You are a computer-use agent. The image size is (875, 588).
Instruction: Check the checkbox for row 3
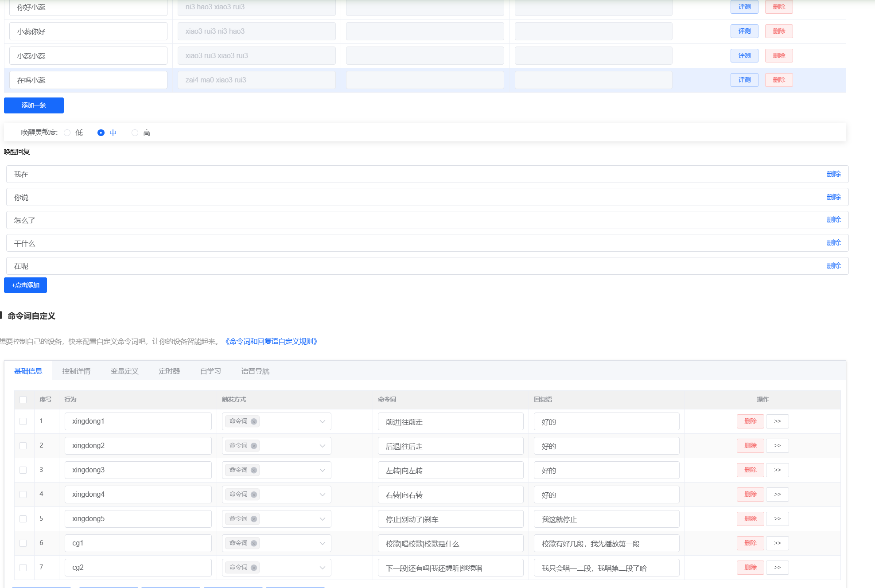point(23,470)
